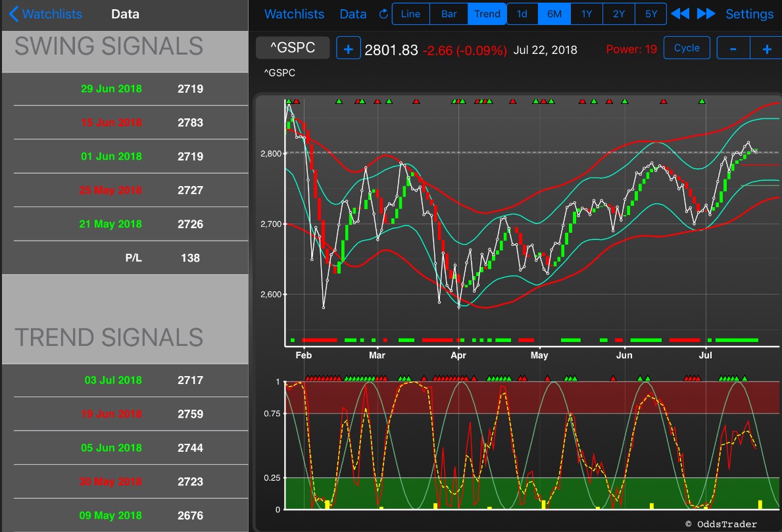Image resolution: width=782 pixels, height=532 pixels.
Task: Click the Cycle button
Action: [687, 48]
